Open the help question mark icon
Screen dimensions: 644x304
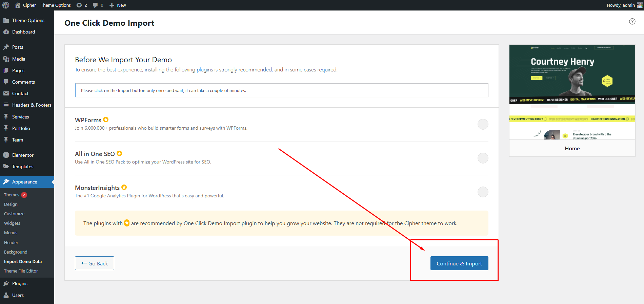(x=632, y=21)
